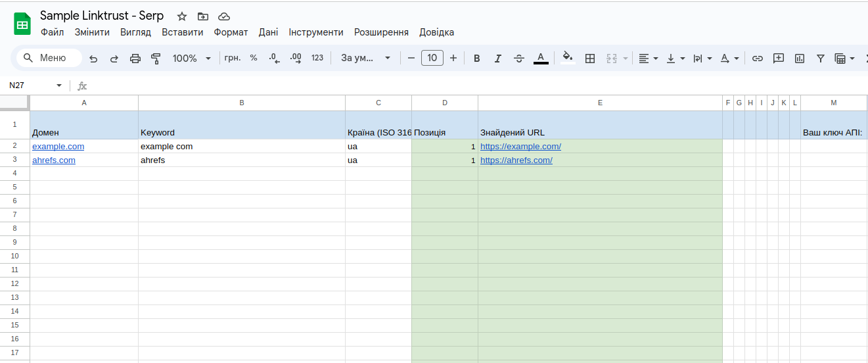The width and height of the screenshot is (868, 363).
Task: Open the Довідка menu
Action: [x=436, y=32]
